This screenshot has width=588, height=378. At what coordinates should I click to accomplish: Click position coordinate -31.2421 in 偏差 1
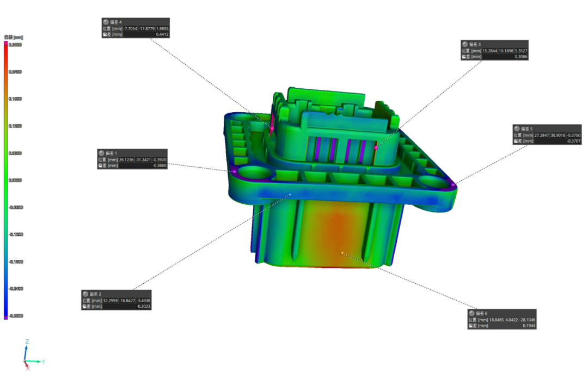click(143, 160)
